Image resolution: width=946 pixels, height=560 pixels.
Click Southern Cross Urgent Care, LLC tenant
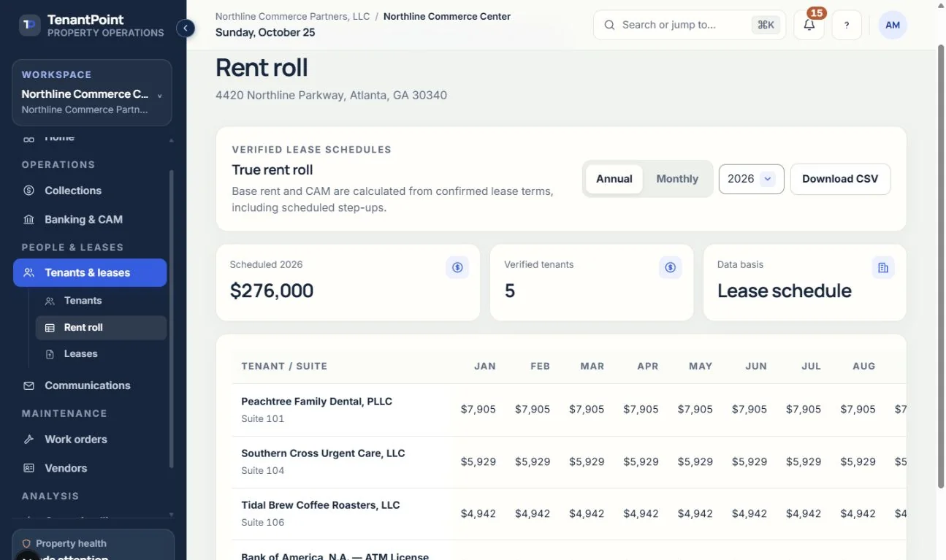[323, 453]
